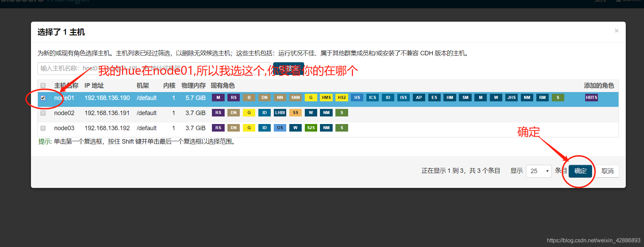
Task: Click the ISS role badge on node01
Action: click(404, 98)
